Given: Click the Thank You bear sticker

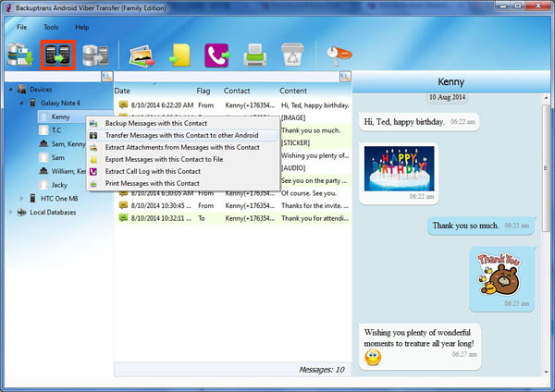Looking at the screenshot, I should pos(499,275).
